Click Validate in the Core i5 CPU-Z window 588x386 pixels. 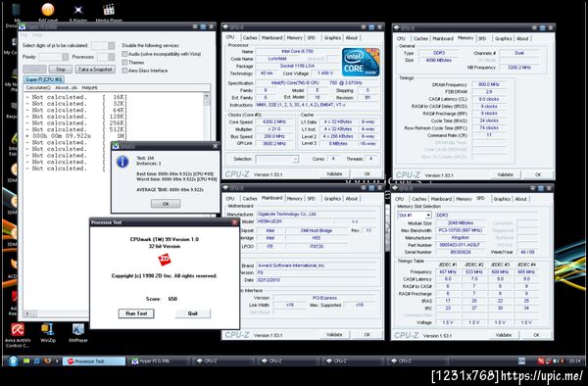tap(334, 173)
